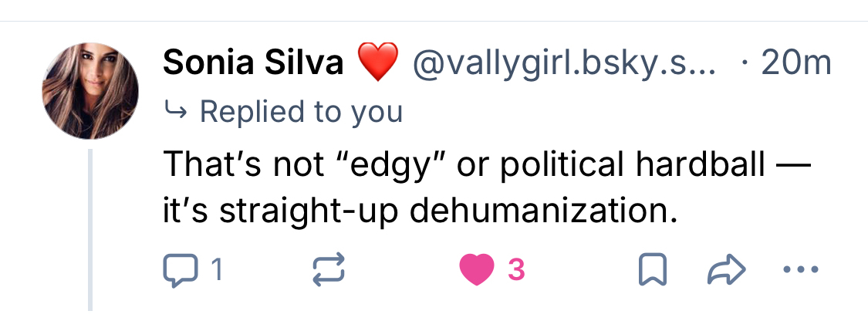
Task: Click the reply count number 1
Action: (x=217, y=269)
